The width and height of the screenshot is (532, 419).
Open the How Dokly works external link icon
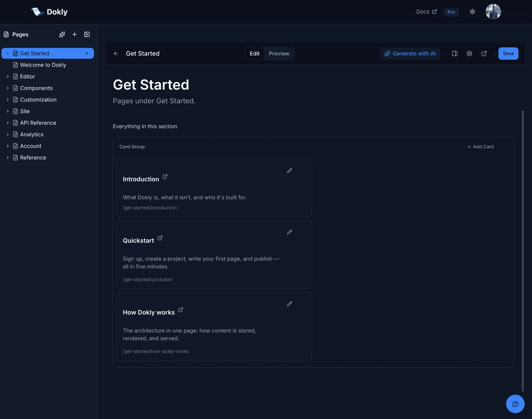coord(181,310)
